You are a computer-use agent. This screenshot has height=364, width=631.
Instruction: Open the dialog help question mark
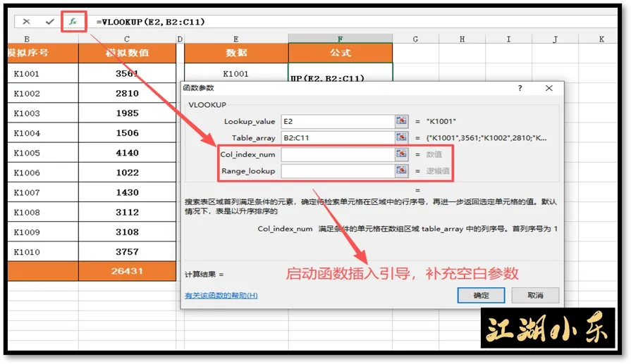[520, 88]
